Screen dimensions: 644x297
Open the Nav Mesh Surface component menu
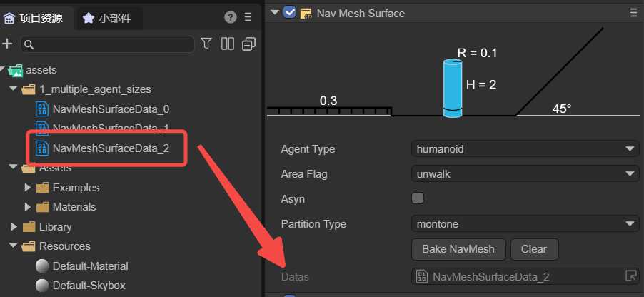coord(634,13)
